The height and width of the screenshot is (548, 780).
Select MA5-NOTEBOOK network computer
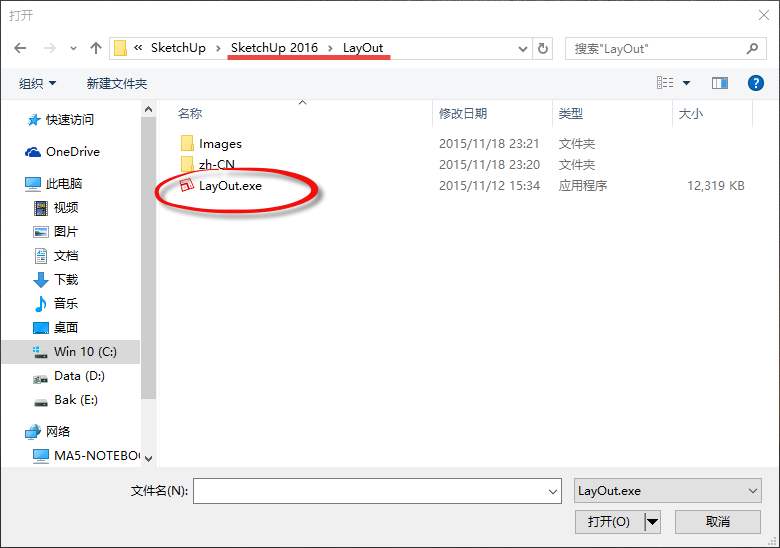tap(86, 456)
